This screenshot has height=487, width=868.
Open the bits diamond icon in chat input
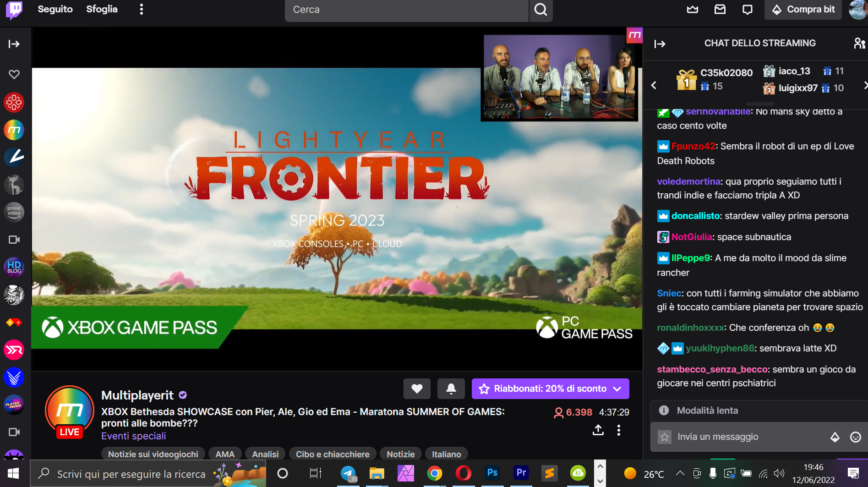tap(835, 437)
